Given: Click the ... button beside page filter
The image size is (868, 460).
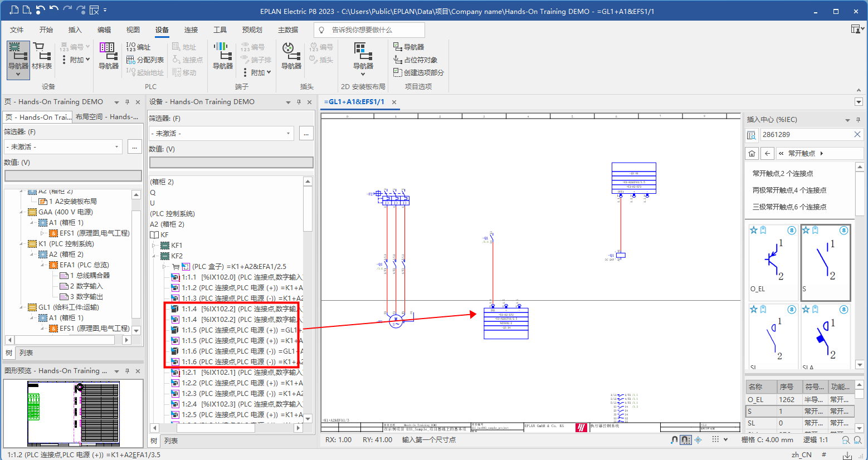Looking at the screenshot, I should pos(135,146).
